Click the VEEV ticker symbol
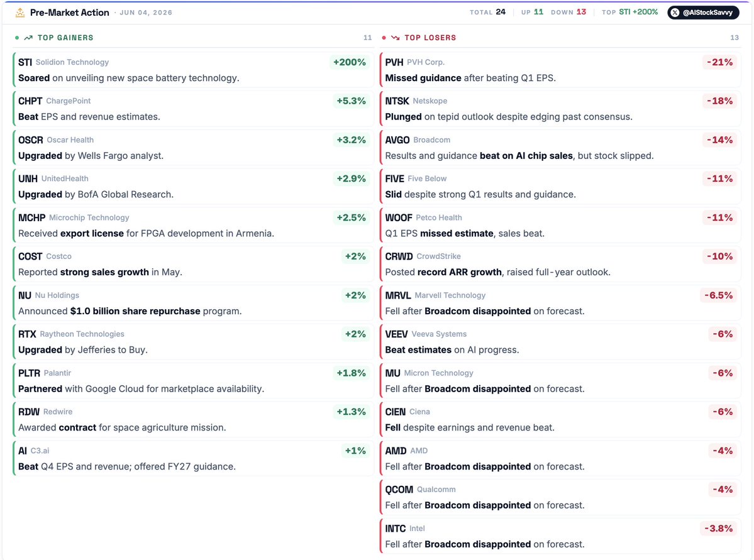The width and height of the screenshot is (754, 560). tap(397, 334)
